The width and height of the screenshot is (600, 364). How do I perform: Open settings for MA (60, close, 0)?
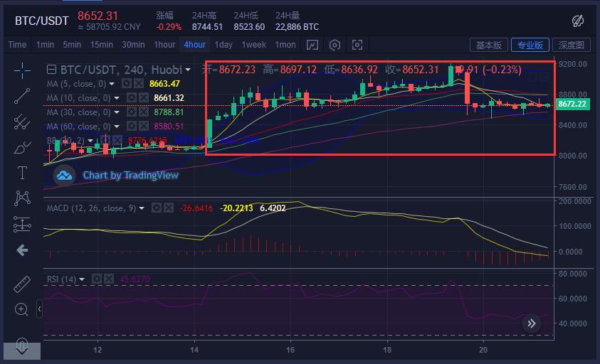pos(132,126)
